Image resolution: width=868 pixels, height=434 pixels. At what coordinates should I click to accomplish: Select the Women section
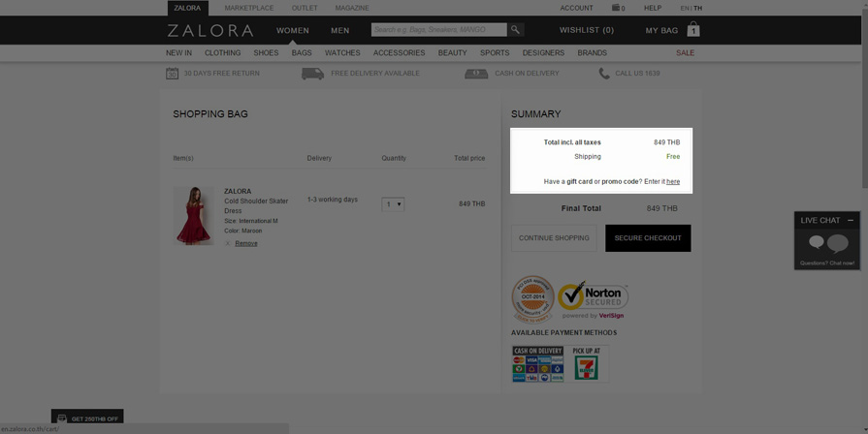(293, 30)
